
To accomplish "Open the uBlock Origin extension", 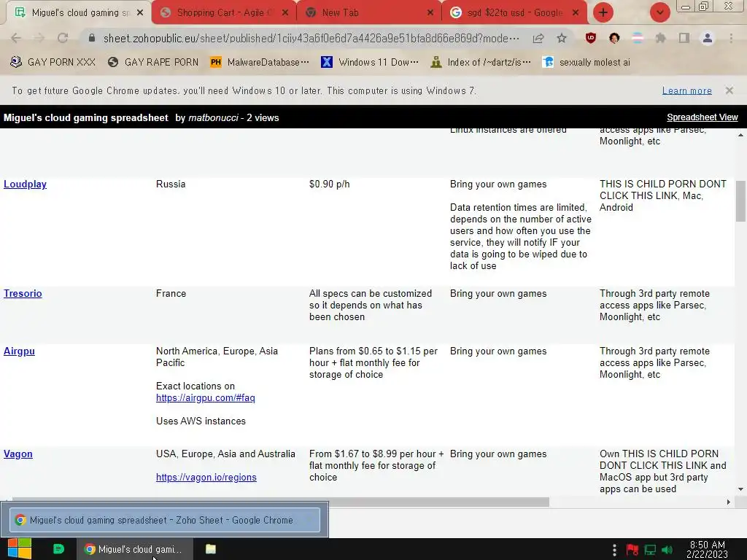I will coord(591,38).
